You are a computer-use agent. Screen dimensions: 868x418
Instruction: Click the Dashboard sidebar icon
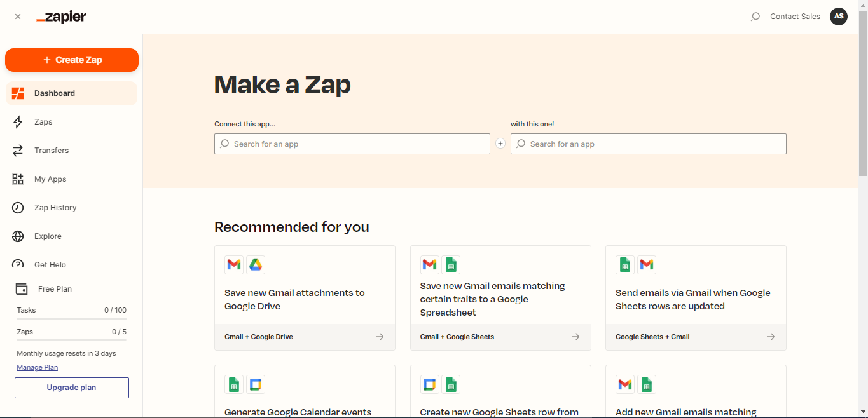point(18,93)
